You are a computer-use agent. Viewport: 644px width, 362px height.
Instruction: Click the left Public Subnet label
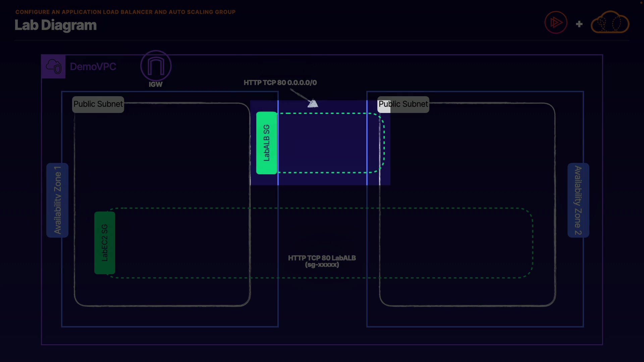pos(98,104)
